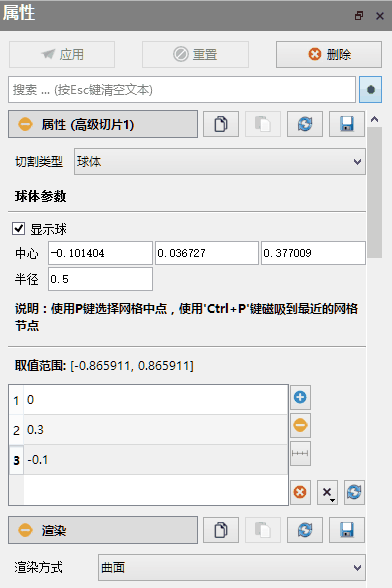Refresh defaults icon in 属性 section row
Image resolution: width=392 pixels, height=588 pixels.
(305, 124)
